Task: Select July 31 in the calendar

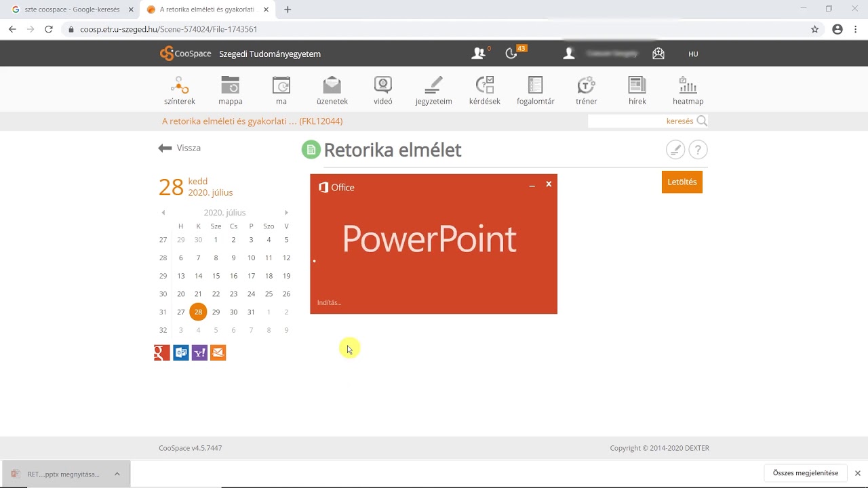Action: coord(251,312)
